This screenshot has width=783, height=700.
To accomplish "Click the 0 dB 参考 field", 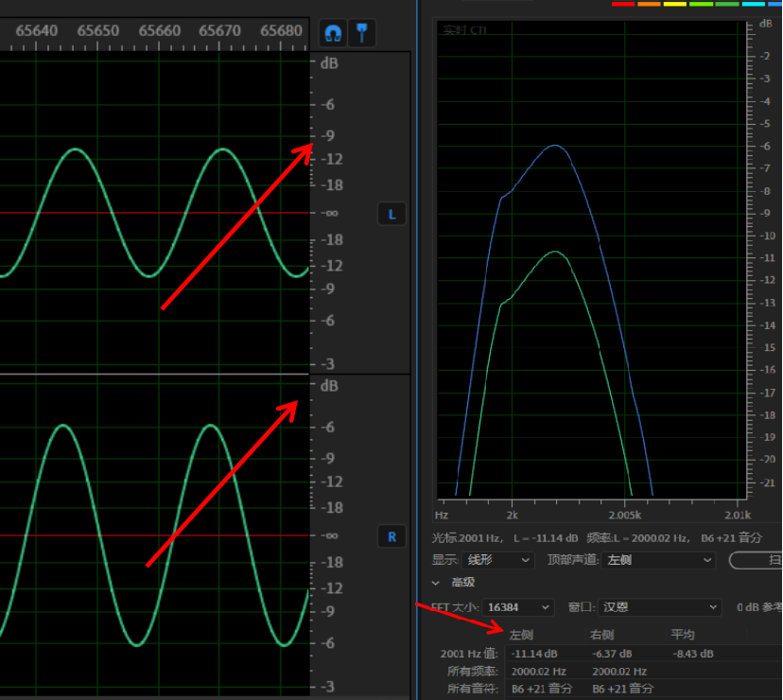I will tap(757, 607).
